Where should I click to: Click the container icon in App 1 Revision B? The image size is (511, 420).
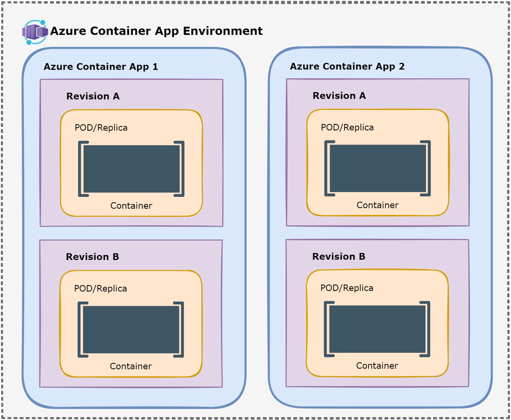131,329
